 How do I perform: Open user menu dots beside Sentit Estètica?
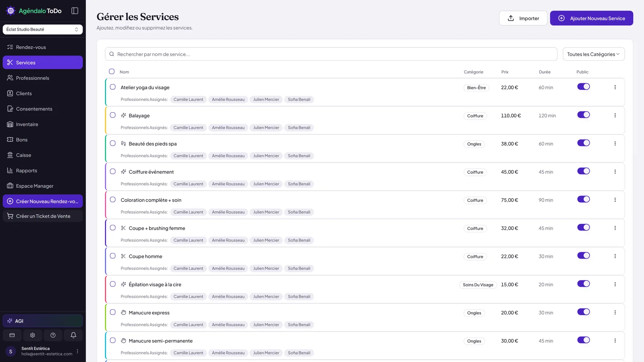click(78, 351)
